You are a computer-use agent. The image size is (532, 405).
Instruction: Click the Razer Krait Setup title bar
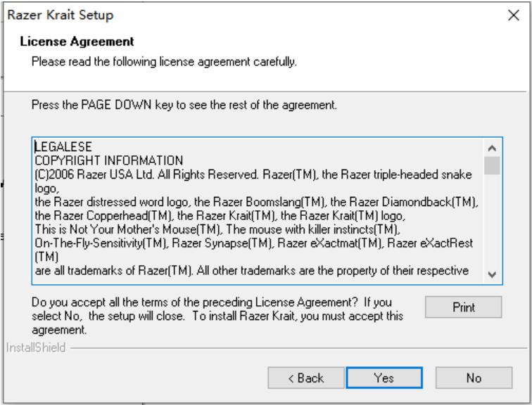coord(211,15)
